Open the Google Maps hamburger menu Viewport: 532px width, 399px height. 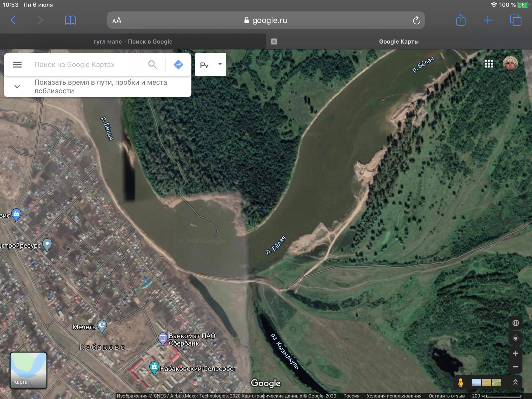pos(17,64)
